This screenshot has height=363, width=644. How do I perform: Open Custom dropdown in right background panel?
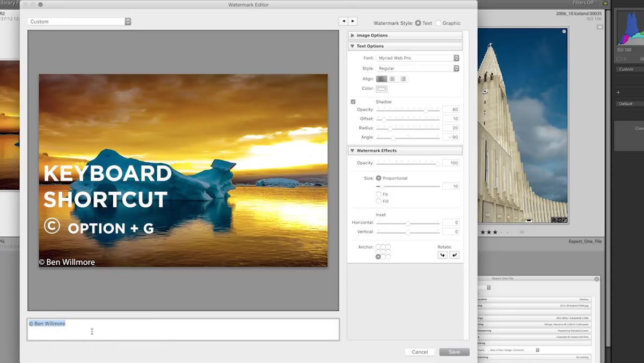[629, 69]
